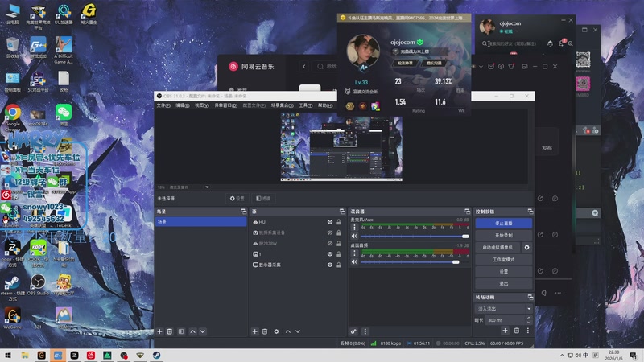
Task: Open OBS 工具 menu
Action: pos(306,105)
